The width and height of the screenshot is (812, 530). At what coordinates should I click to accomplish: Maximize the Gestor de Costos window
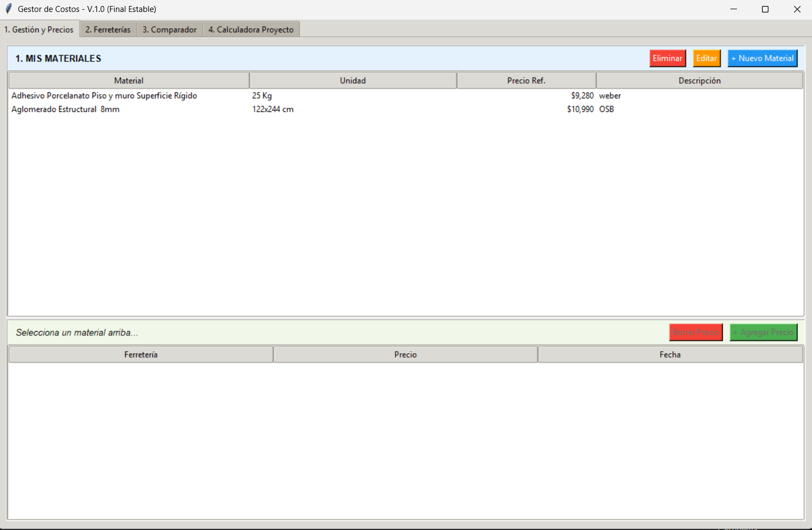tap(765, 9)
